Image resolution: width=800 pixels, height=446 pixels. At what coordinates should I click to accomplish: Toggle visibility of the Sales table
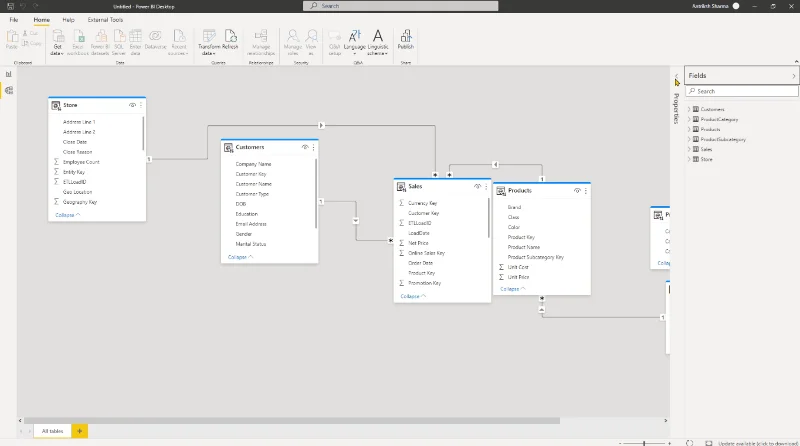point(478,186)
